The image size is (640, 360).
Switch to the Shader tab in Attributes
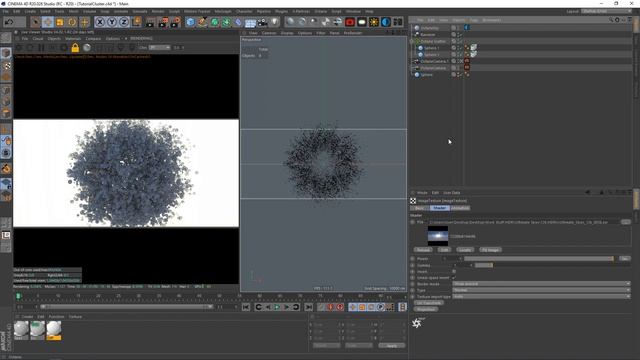[x=440, y=208]
